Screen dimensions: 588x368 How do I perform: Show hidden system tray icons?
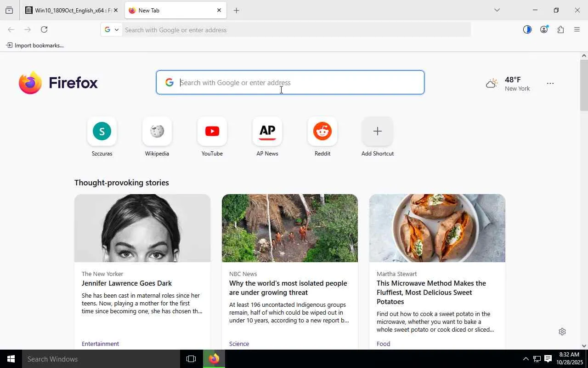coord(526,359)
